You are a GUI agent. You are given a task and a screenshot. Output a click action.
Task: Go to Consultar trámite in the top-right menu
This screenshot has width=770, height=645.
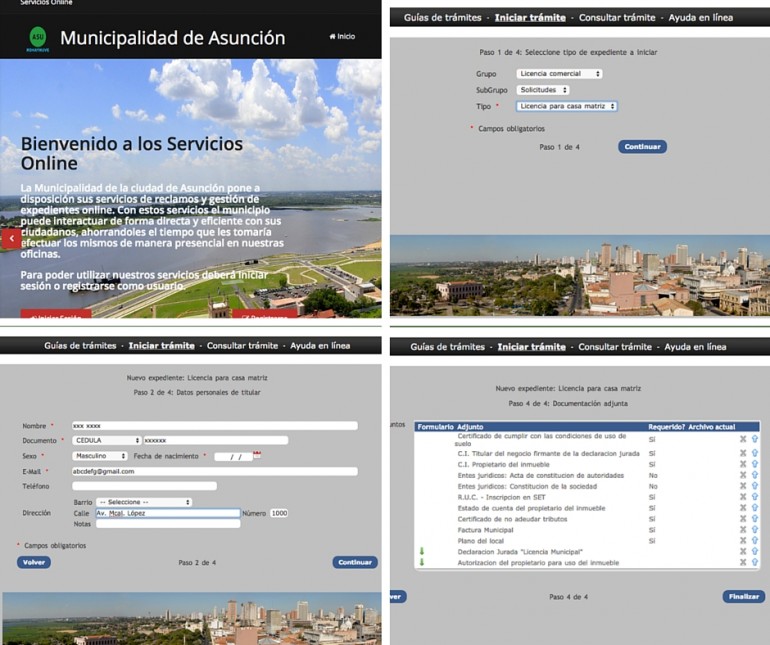[615, 17]
